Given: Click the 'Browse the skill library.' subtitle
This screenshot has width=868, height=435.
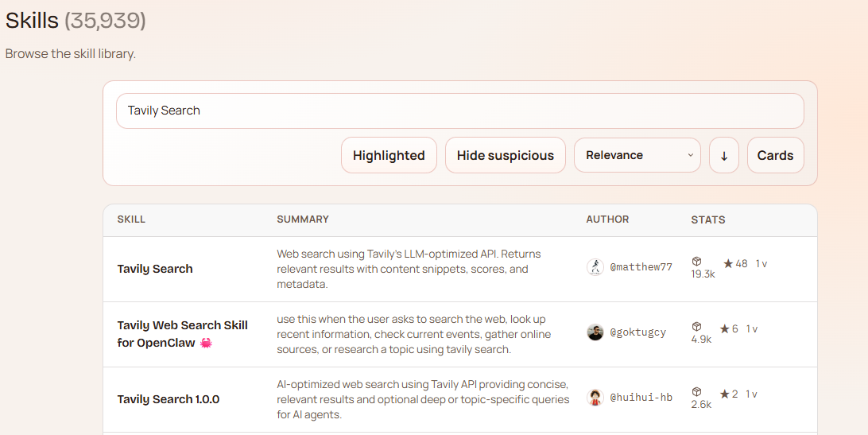Looking at the screenshot, I should (x=70, y=54).
